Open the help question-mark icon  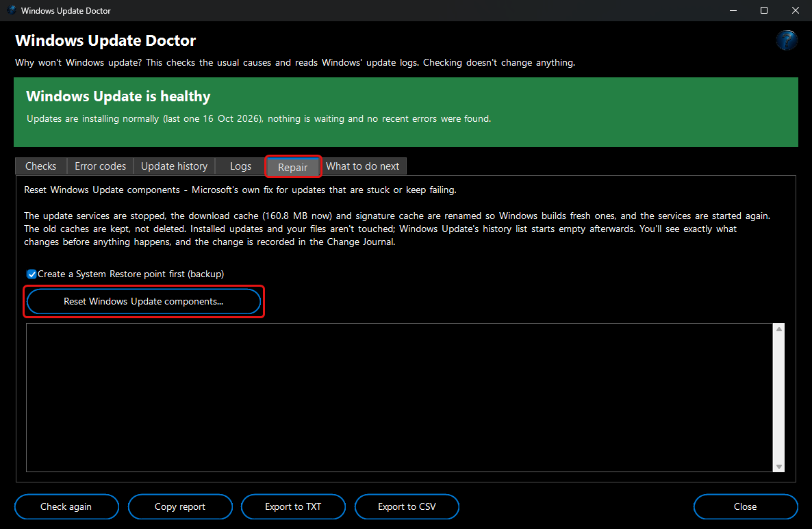pos(786,40)
